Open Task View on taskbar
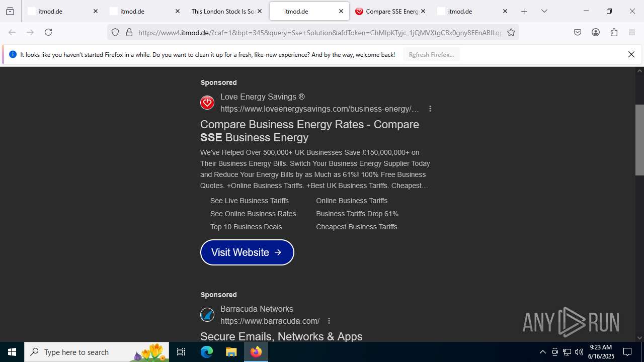Viewport: 644px width, 362px height. pos(181,352)
